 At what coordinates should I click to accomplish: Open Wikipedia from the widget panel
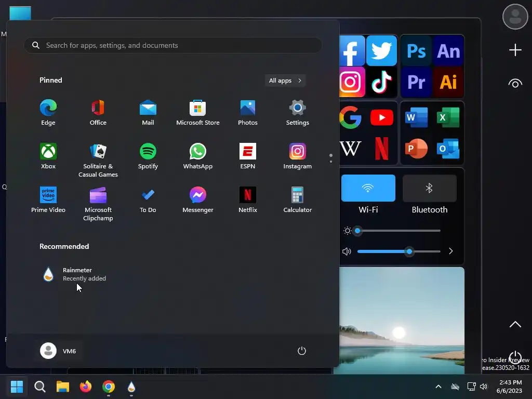click(x=351, y=148)
